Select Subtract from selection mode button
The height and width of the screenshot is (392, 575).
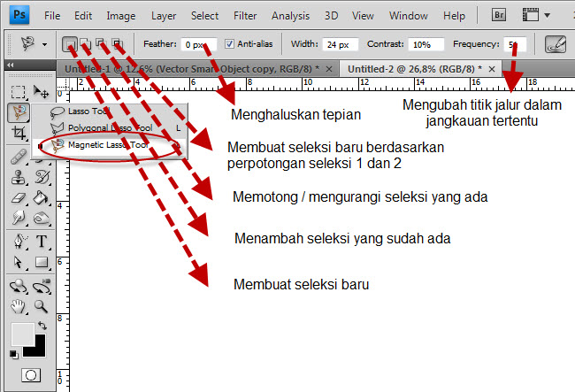click(101, 44)
